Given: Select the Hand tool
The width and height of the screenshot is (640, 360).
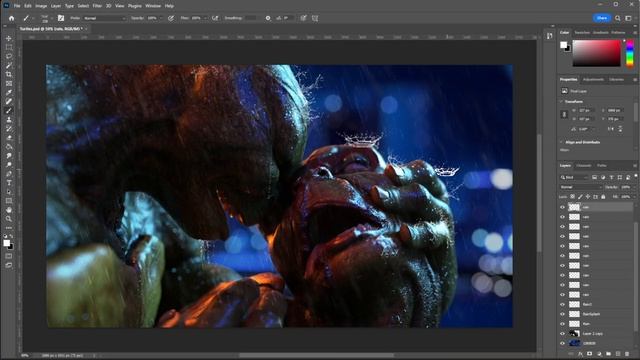Looking at the screenshot, I should coord(9,210).
